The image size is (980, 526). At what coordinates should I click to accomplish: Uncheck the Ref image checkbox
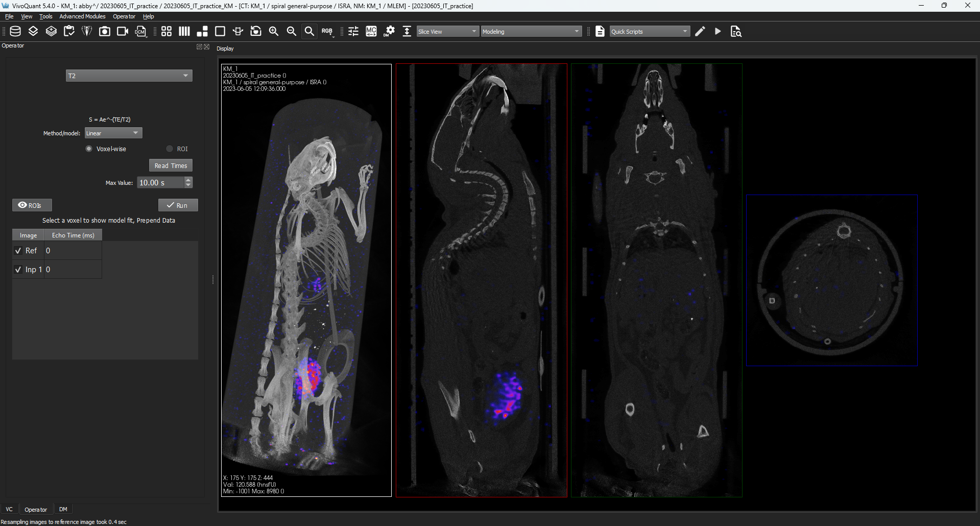point(18,251)
